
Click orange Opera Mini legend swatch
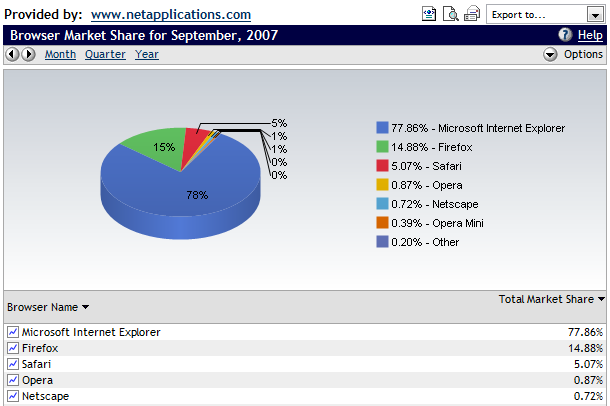pyautogui.click(x=382, y=223)
